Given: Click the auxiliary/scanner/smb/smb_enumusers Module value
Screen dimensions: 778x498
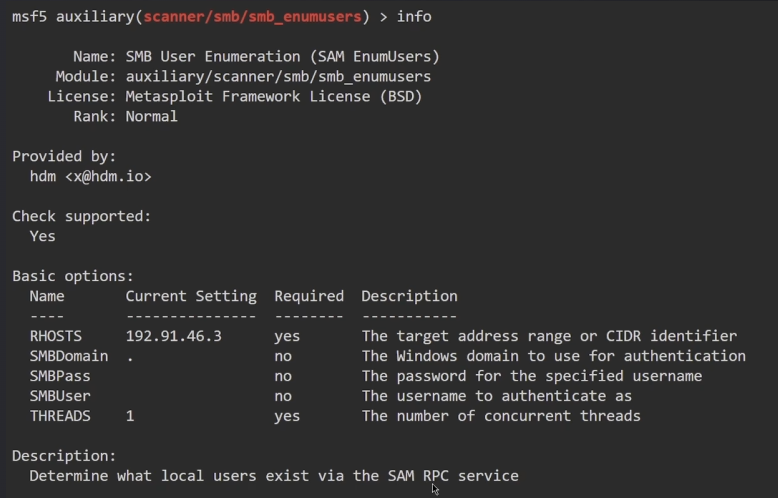Looking at the screenshot, I should [278, 76].
